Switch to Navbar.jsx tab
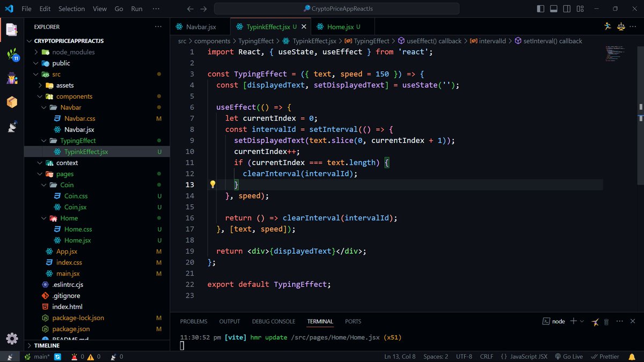 (200, 27)
